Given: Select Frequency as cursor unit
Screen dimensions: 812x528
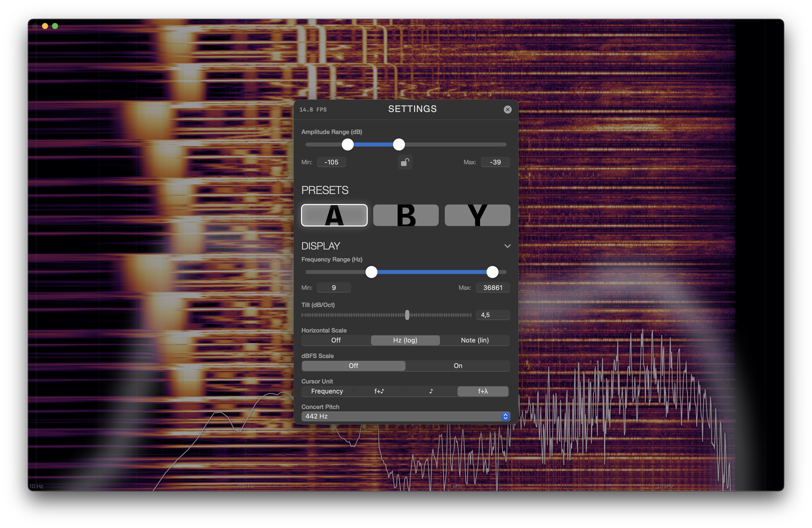Looking at the screenshot, I should click(327, 391).
